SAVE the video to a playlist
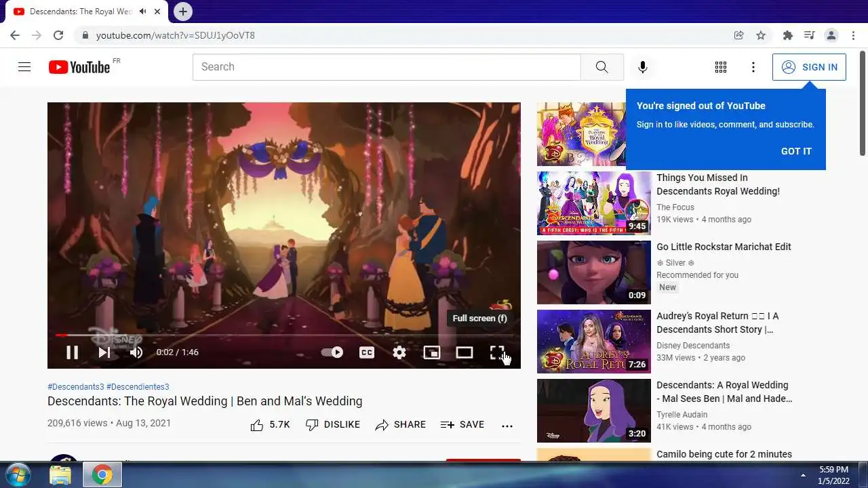The height and width of the screenshot is (488, 868). [x=462, y=425]
